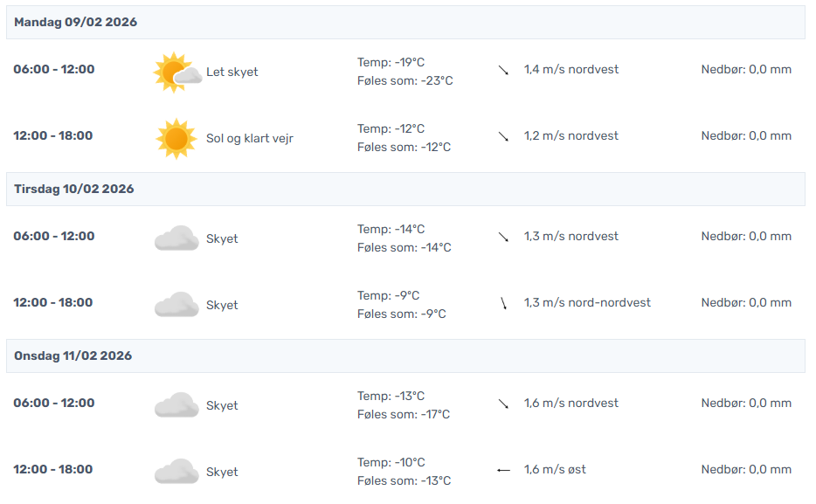Image resolution: width=816 pixels, height=504 pixels.
Task: Click the cloud icon for Wednesday 12:00 - 18:00
Action: [x=176, y=472]
